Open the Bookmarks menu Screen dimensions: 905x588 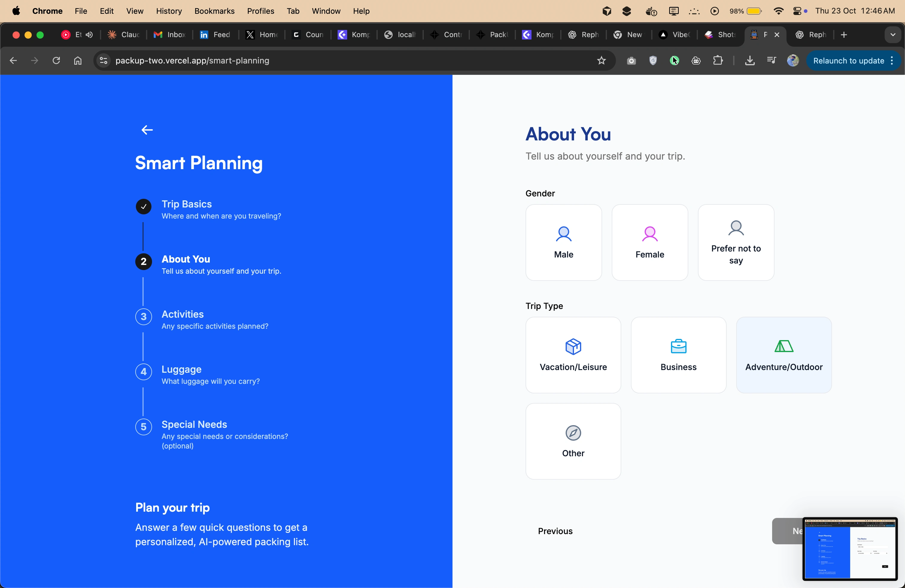[x=214, y=11]
